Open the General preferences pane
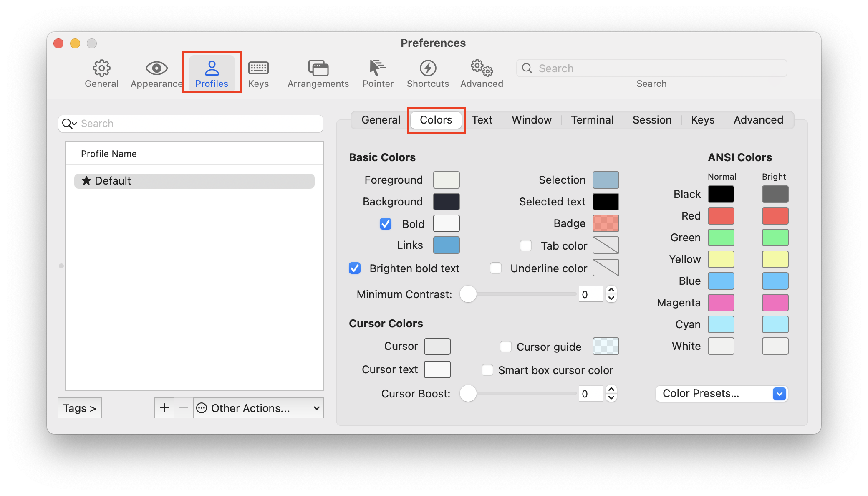The width and height of the screenshot is (868, 496). coord(101,73)
